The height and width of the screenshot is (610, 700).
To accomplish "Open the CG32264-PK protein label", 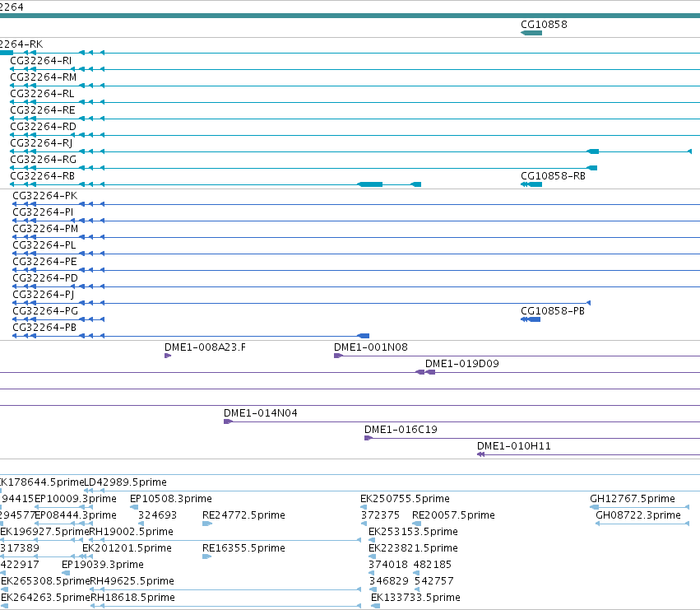I will [x=45, y=196].
